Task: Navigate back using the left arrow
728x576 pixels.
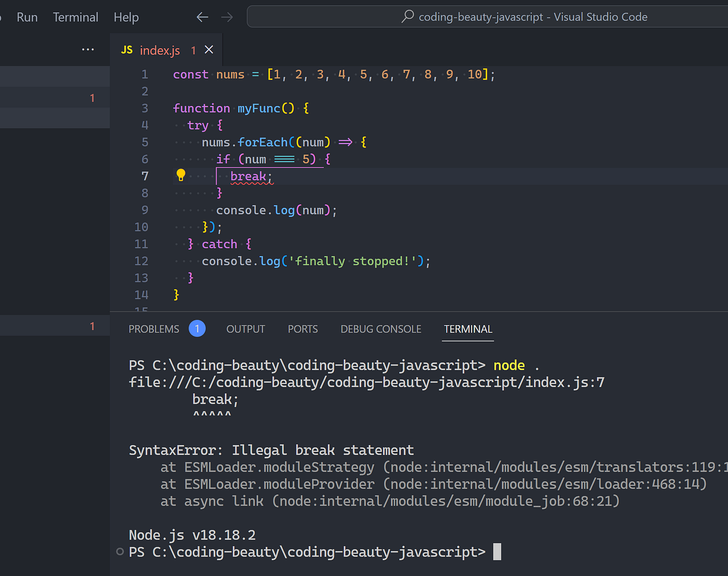Action: (x=202, y=17)
